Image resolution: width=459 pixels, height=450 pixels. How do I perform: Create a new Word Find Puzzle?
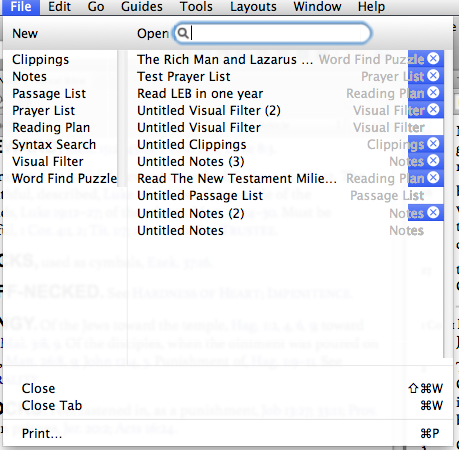(x=64, y=179)
